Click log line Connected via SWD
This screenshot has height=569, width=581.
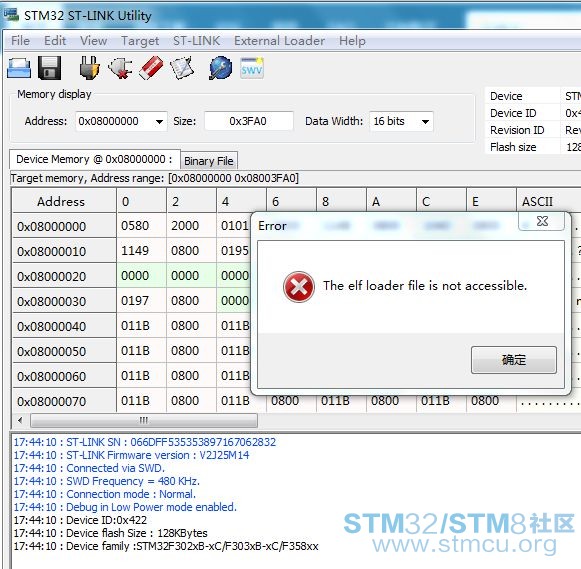click(x=89, y=468)
